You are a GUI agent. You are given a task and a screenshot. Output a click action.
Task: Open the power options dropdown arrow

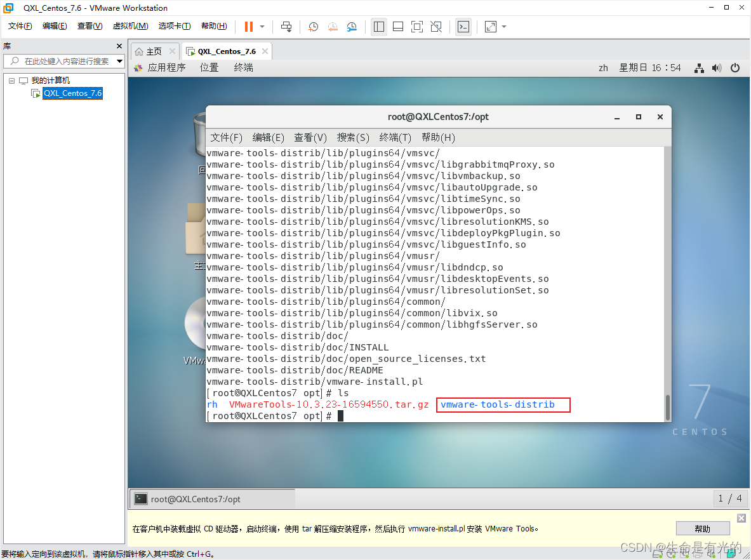(x=262, y=27)
